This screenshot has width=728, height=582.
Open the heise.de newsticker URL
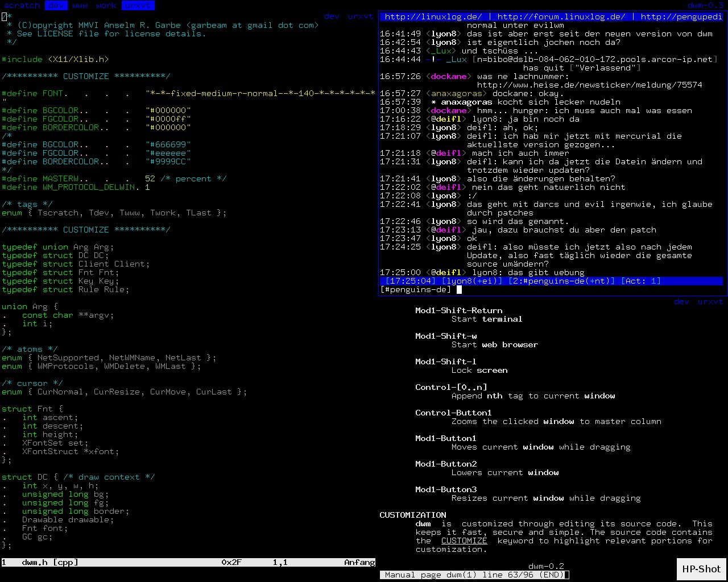tap(589, 85)
